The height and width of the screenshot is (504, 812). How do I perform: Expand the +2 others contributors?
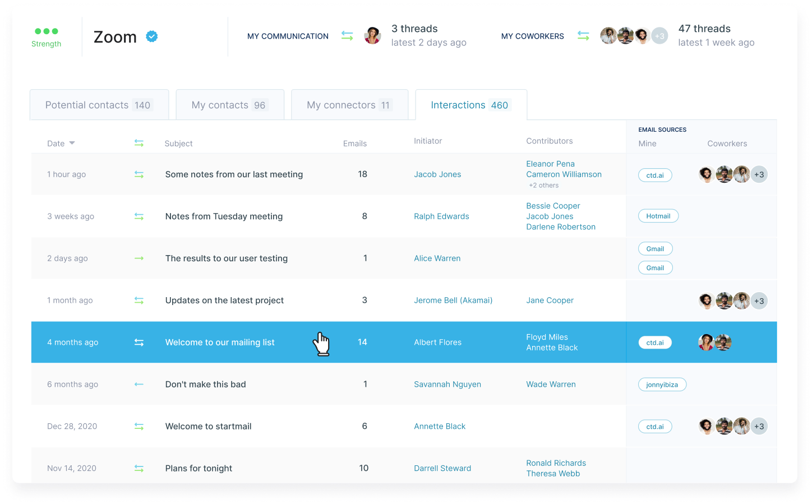[x=543, y=186]
